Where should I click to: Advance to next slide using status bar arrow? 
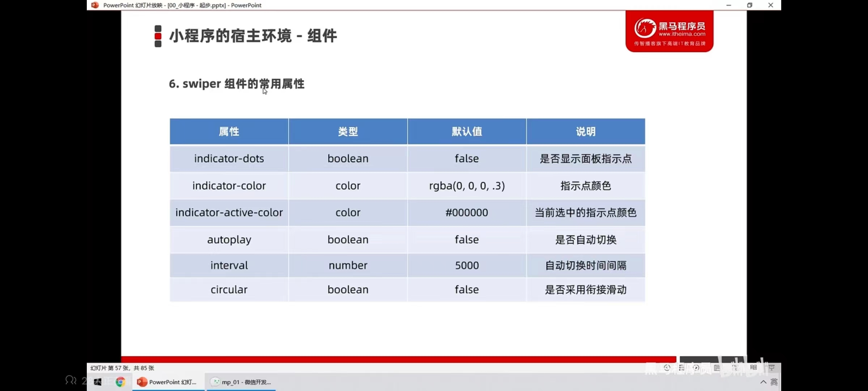pyautogui.click(x=696, y=368)
